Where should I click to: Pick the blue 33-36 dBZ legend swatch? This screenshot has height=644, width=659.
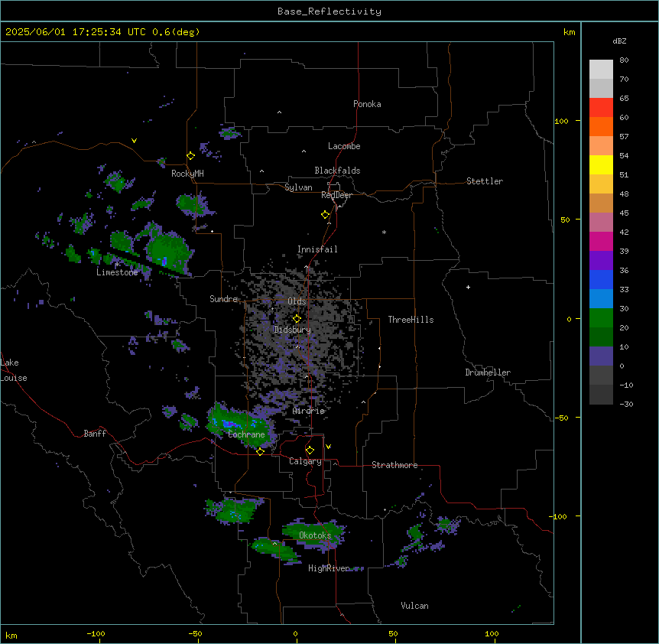601,279
